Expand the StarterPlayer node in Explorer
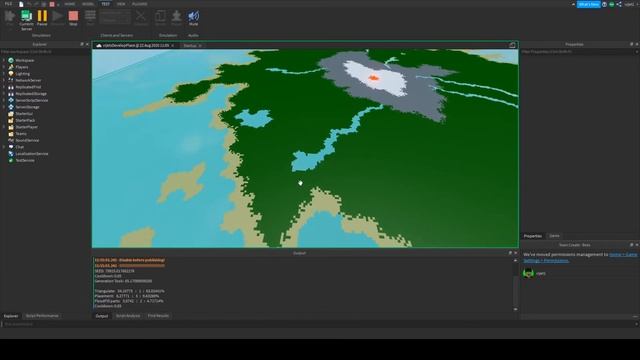The image size is (640, 360). [4, 127]
